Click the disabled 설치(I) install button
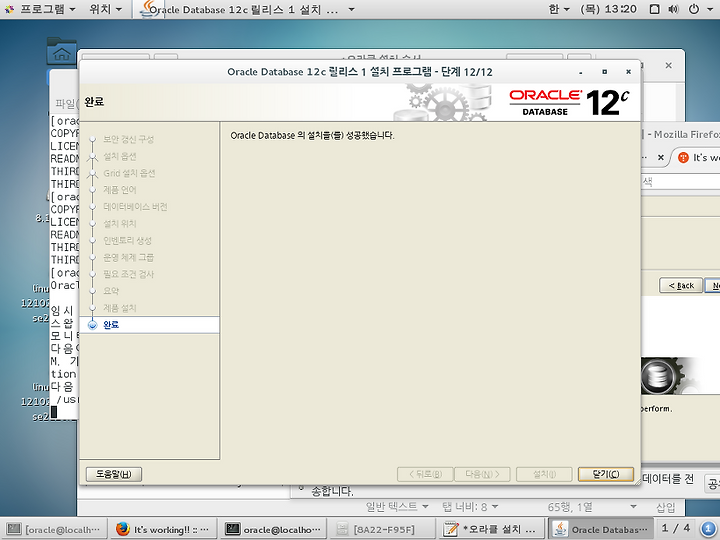720x540 pixels. 544,474
